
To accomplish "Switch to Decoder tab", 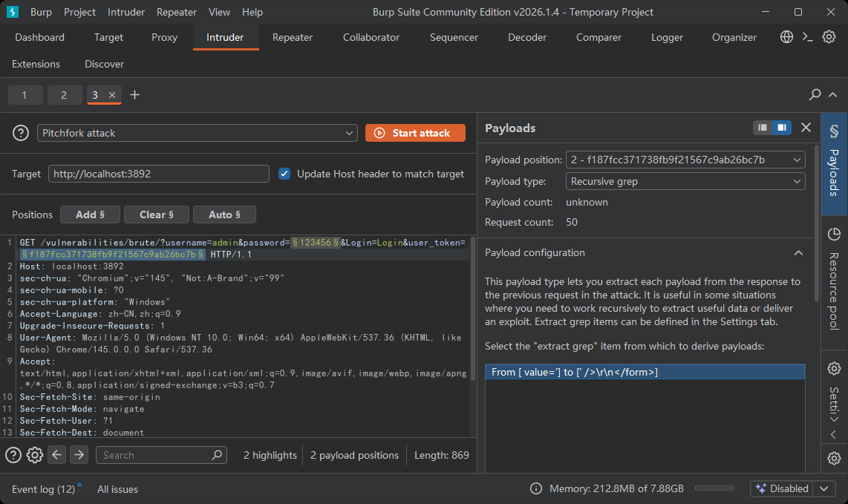I will (527, 37).
